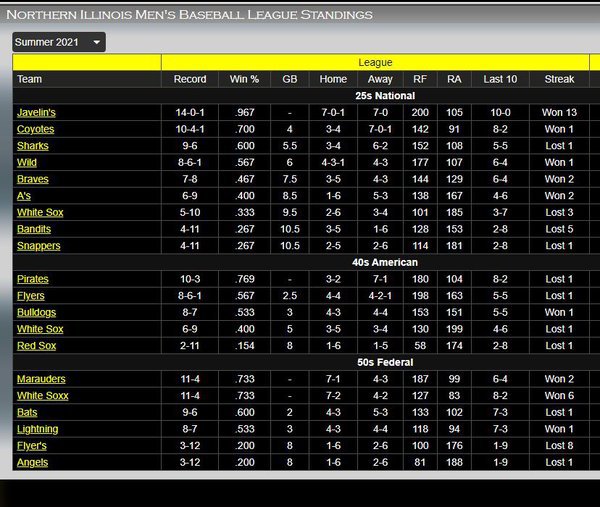Open the Coyotes team link

coord(35,129)
